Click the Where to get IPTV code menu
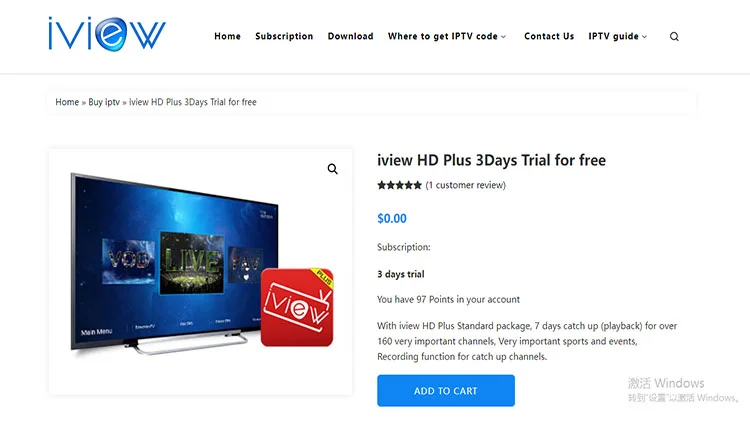This screenshot has width=750, height=422. [442, 36]
